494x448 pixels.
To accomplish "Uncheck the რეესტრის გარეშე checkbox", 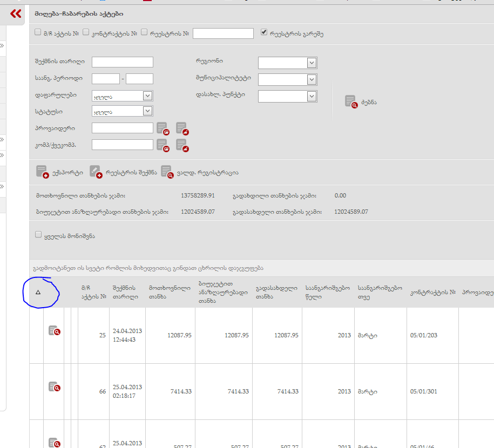I will point(264,32).
